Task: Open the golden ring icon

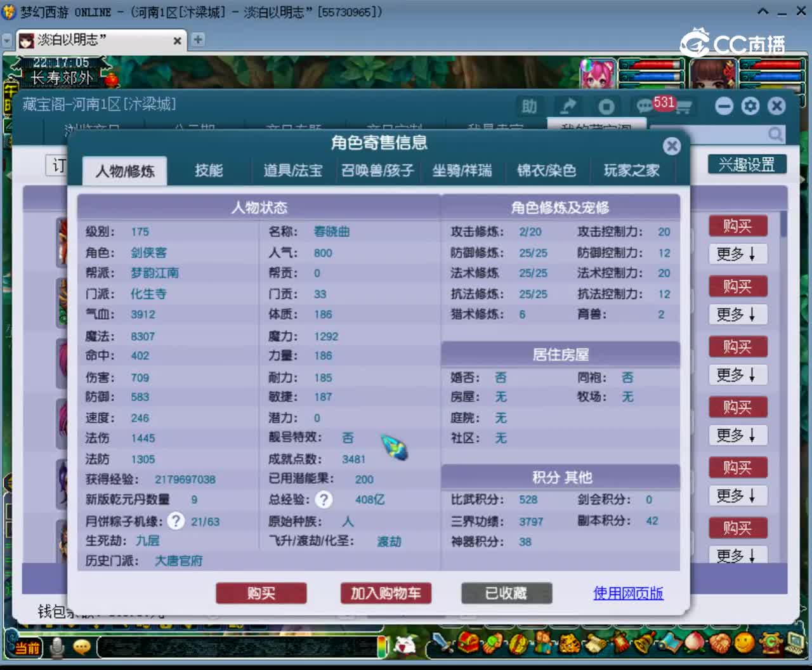Action: tap(518, 643)
